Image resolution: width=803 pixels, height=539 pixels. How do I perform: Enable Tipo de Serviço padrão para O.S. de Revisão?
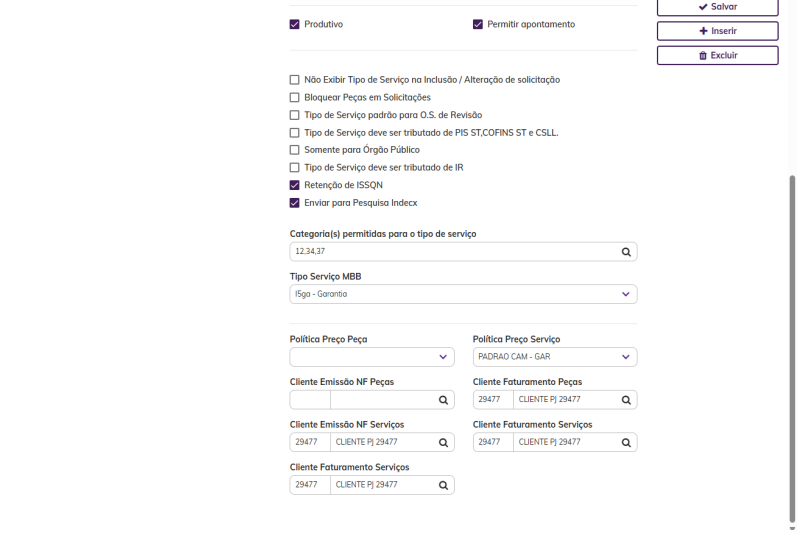pos(295,115)
